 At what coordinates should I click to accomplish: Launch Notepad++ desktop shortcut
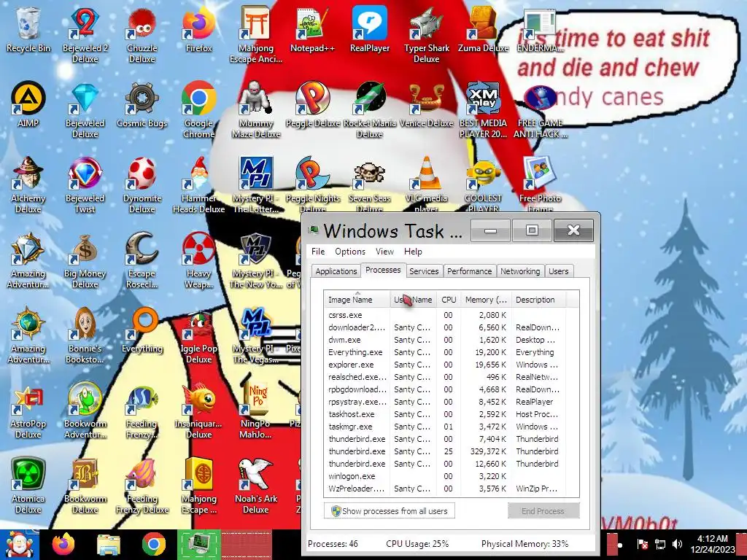[312, 29]
